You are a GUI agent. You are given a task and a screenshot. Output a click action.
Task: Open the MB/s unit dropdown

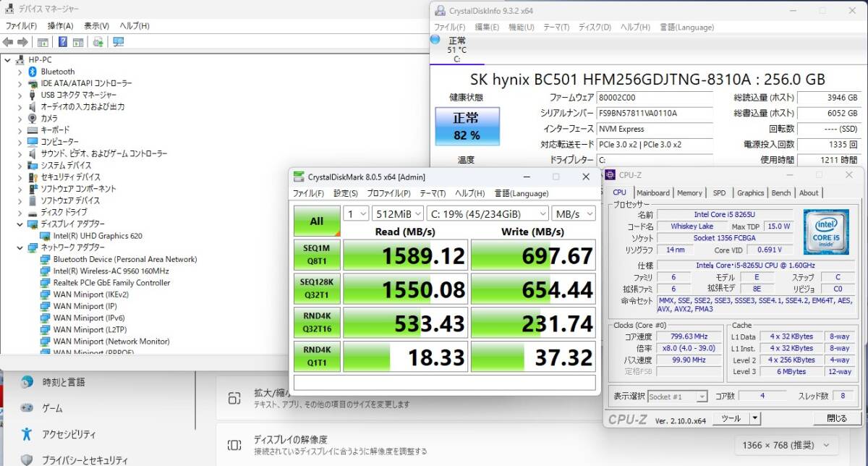click(x=573, y=213)
